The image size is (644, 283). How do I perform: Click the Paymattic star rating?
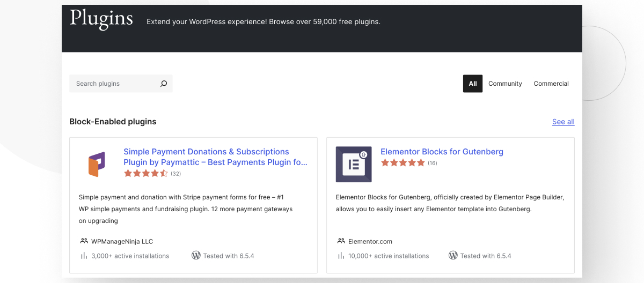point(146,174)
